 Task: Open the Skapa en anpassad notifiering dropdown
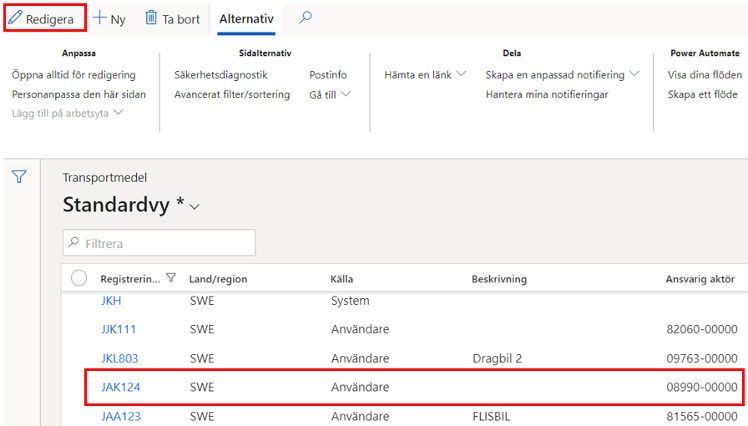click(x=634, y=74)
